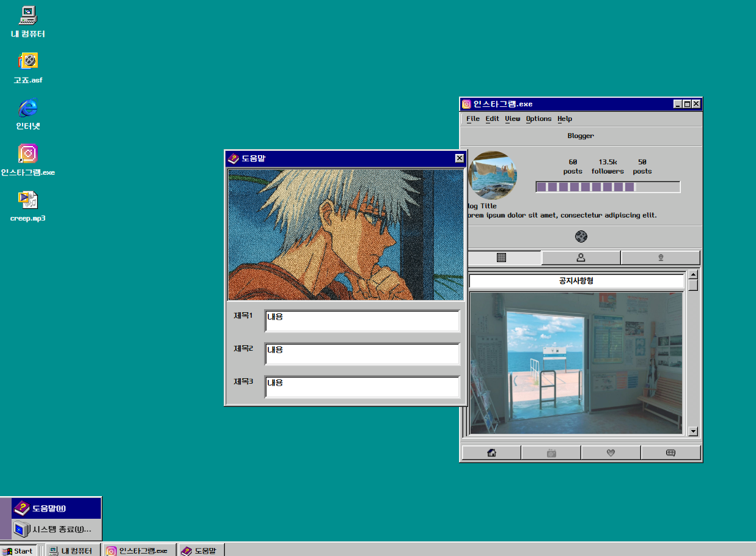Viewport: 756px width, 556px height.
Task: Click the 제목3 content input field
Action: click(362, 387)
